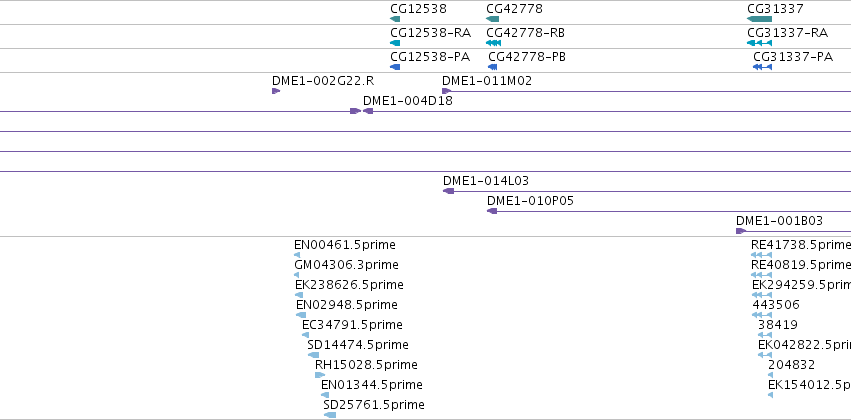851x420 pixels.
Task: Click the DME1-002G22.R label text
Action: coord(323,80)
